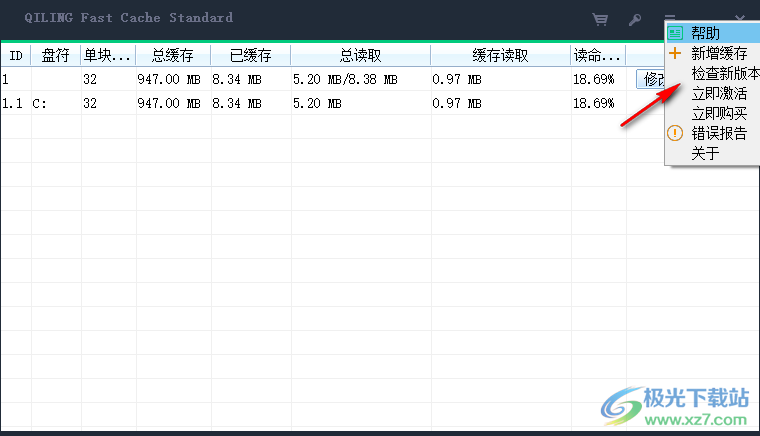Close the QILING Fast Cache window
Image resolution: width=760 pixels, height=436 pixels.
point(740,18)
